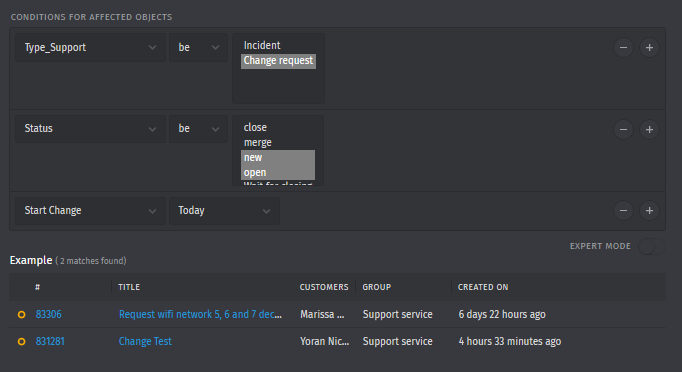Click new in Status list
The height and width of the screenshot is (372, 682).
click(x=277, y=158)
